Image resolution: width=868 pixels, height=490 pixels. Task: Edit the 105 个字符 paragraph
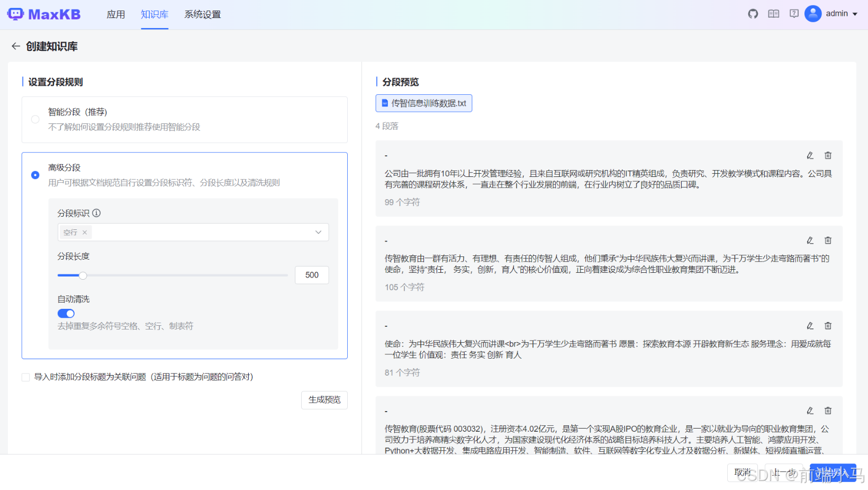click(810, 240)
